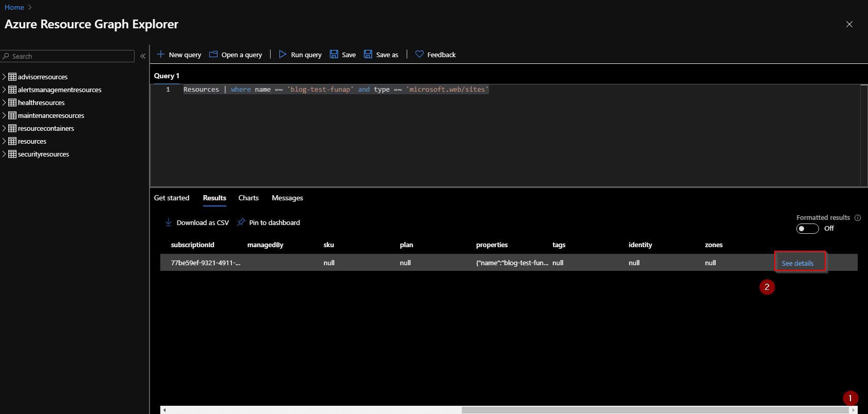
Task: Click the Open a query folder icon
Action: (213, 54)
